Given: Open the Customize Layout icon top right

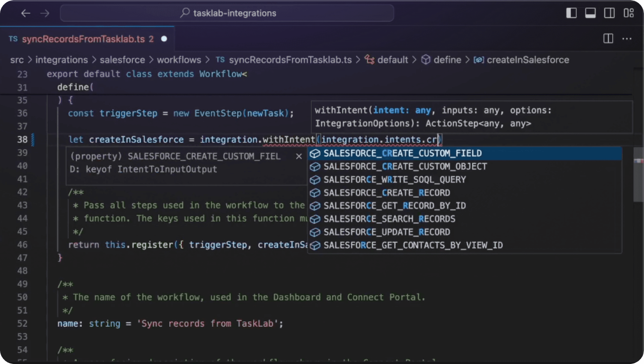Looking at the screenshot, I should click(629, 13).
